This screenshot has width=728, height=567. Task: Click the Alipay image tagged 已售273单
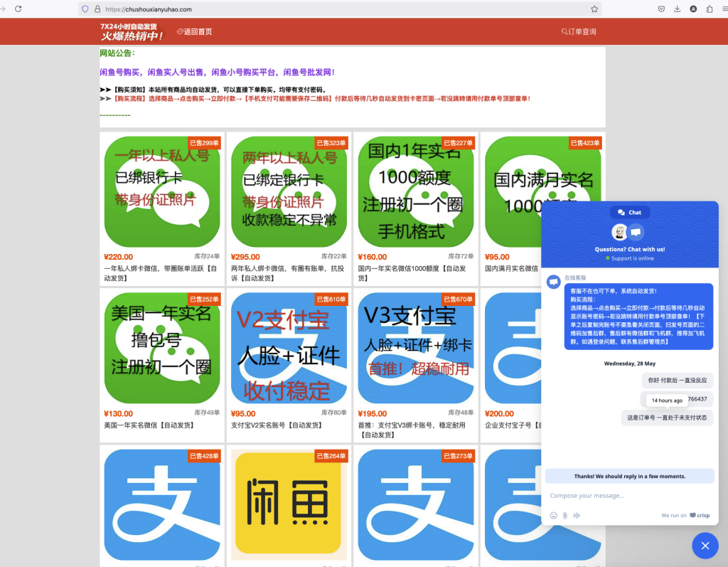pyautogui.click(x=416, y=504)
